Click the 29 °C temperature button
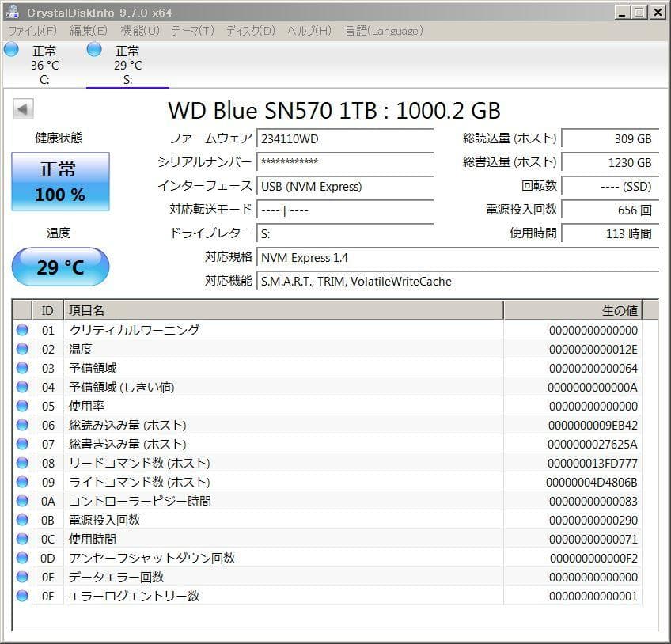The height and width of the screenshot is (644, 671). pos(59,267)
